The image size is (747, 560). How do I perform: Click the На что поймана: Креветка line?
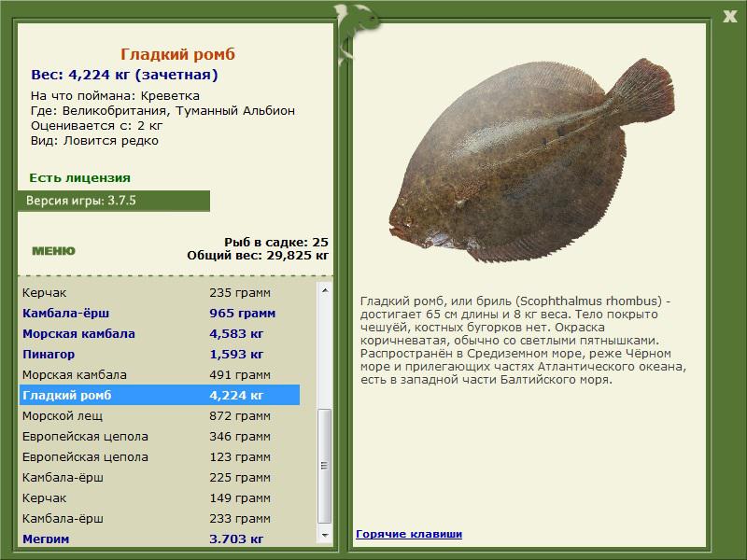click(x=115, y=96)
